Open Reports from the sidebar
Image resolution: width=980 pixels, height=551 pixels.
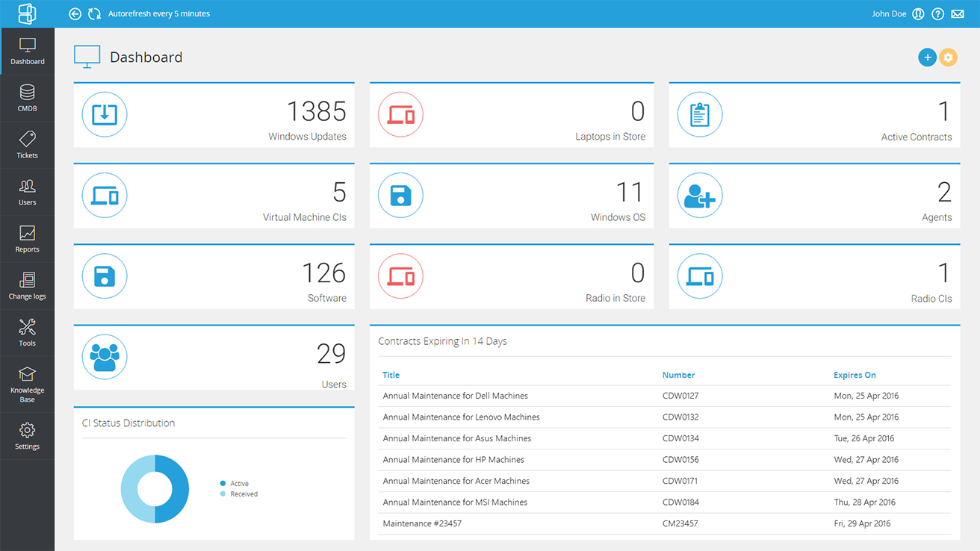pyautogui.click(x=28, y=240)
